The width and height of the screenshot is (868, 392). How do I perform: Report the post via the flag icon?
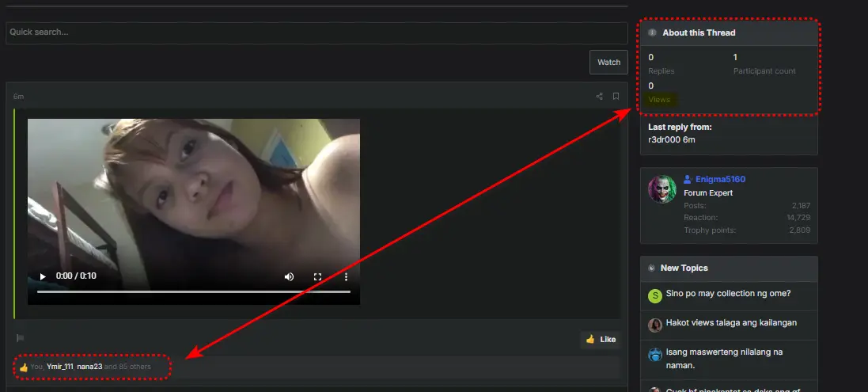pos(21,337)
